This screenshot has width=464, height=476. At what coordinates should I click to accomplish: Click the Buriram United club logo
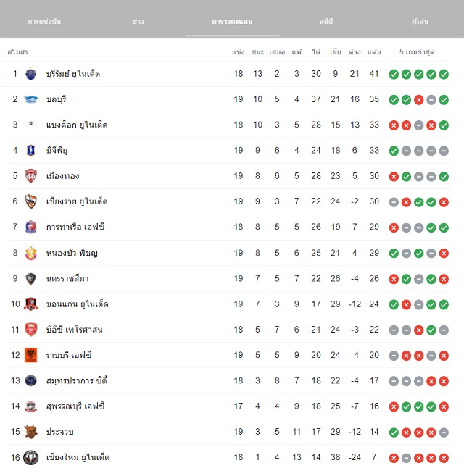tap(30, 74)
